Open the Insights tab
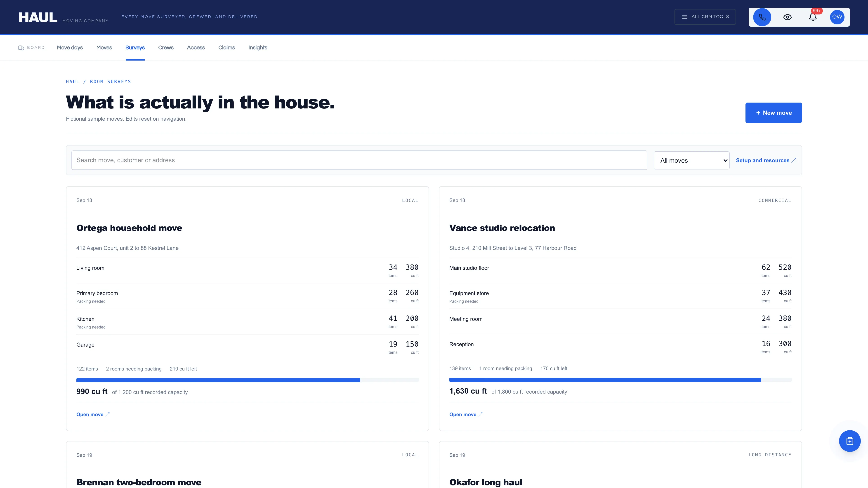Viewport: 868px width, 488px height. click(x=258, y=48)
